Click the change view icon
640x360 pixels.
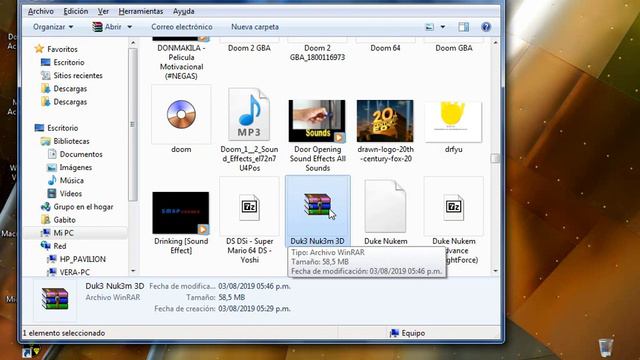click(x=429, y=27)
